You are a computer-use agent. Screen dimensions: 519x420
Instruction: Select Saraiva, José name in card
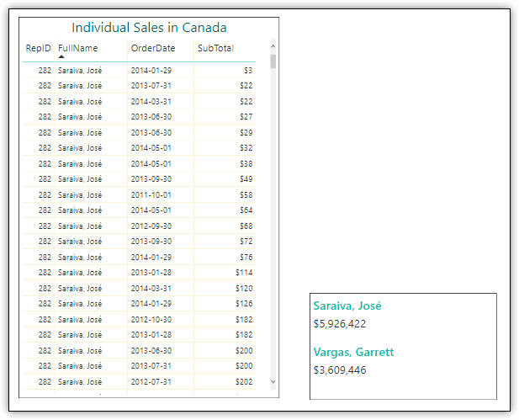(347, 306)
